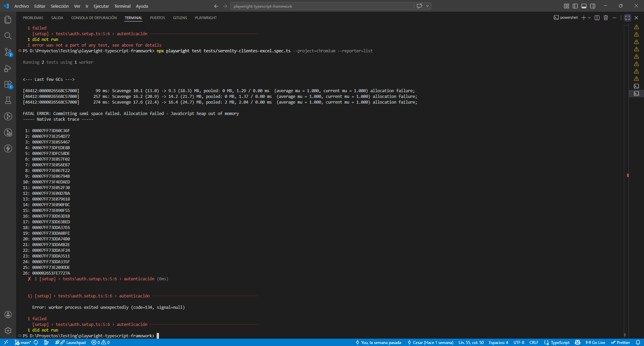Image resolution: width=644 pixels, height=346 pixels.
Task: Select the Testing flask icon
Action: (8, 100)
